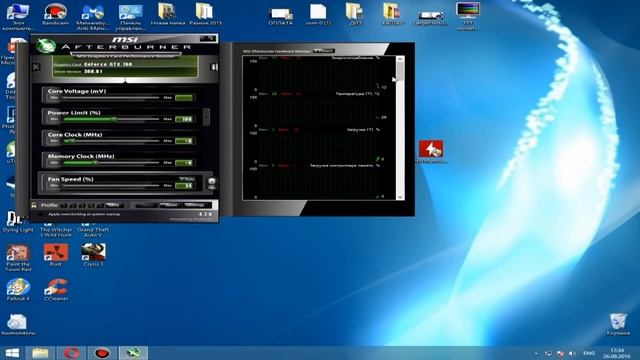Screen dimensions: 640x360
Task: Switch to Bandicam in taskbar
Action: click(x=102, y=353)
